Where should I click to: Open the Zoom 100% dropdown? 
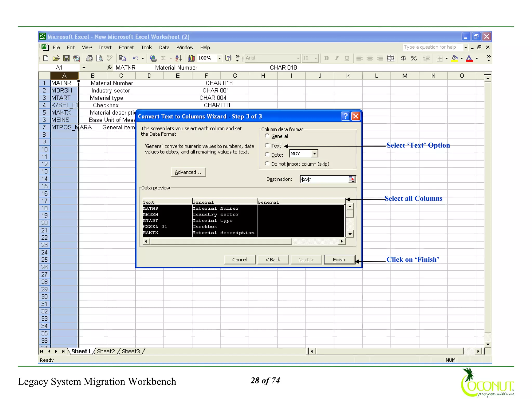(x=220, y=58)
